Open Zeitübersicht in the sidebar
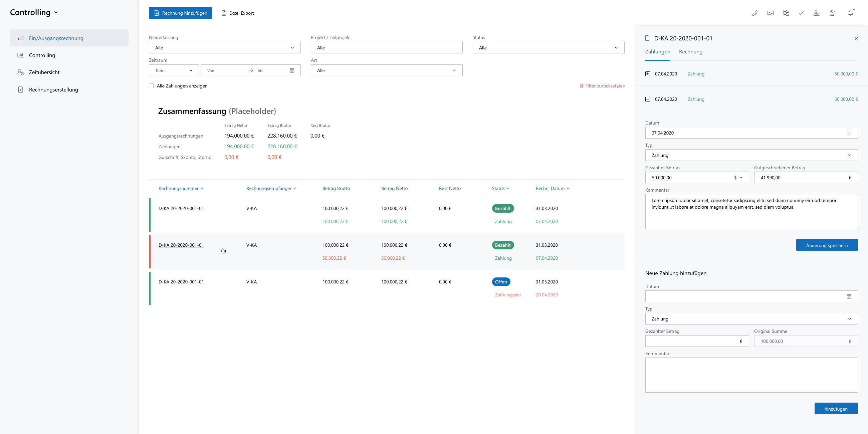This screenshot has height=434, width=868. 44,72
